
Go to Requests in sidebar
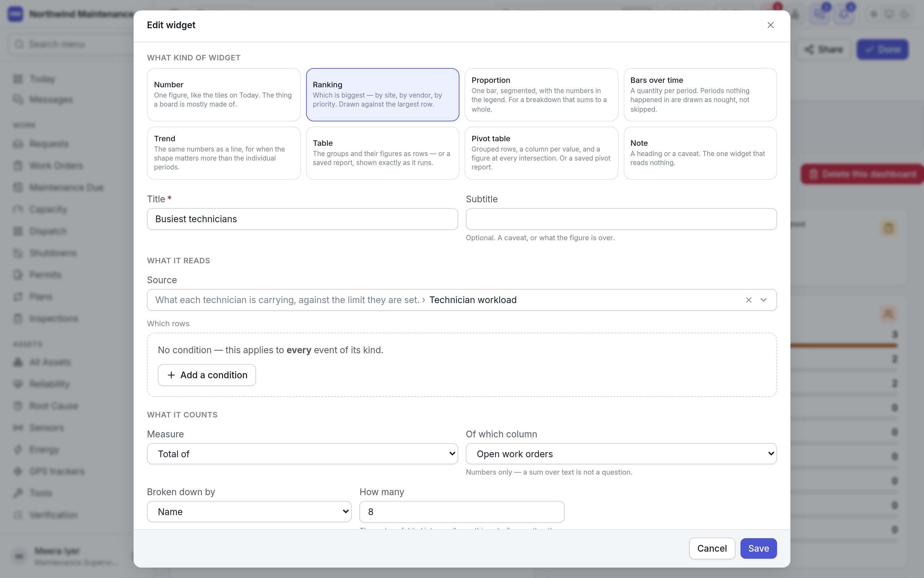click(x=49, y=144)
